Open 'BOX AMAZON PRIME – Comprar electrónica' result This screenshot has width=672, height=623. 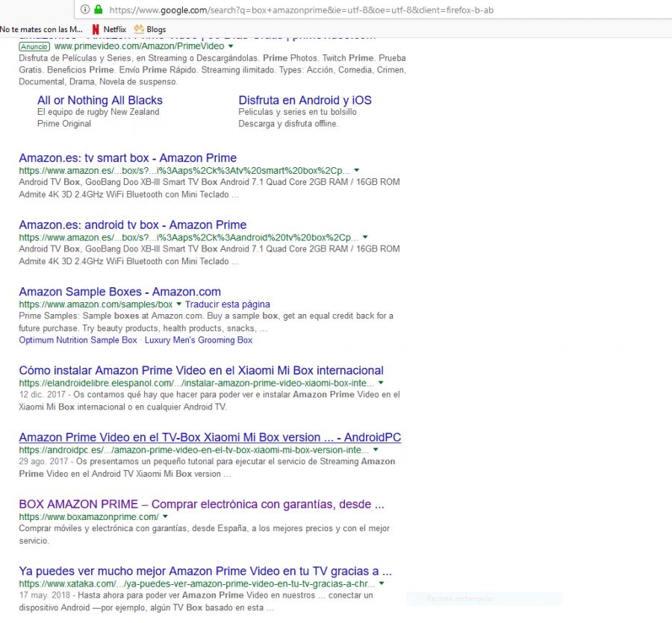point(202,504)
